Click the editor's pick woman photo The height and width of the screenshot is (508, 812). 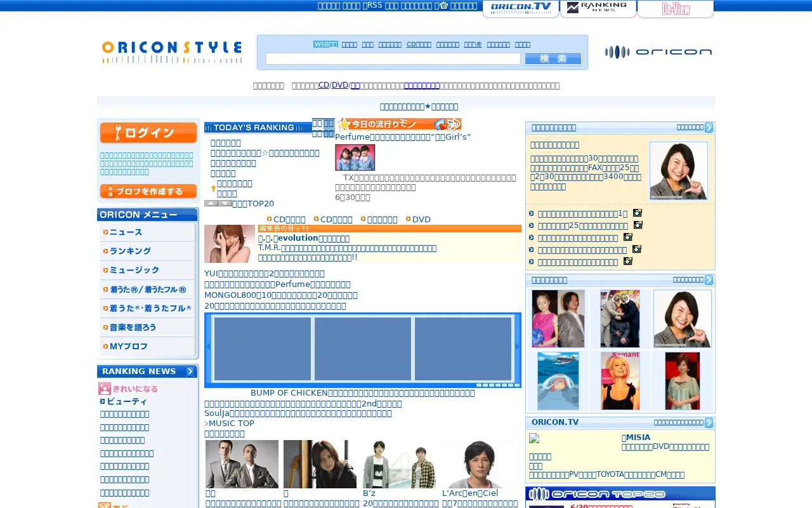230,244
